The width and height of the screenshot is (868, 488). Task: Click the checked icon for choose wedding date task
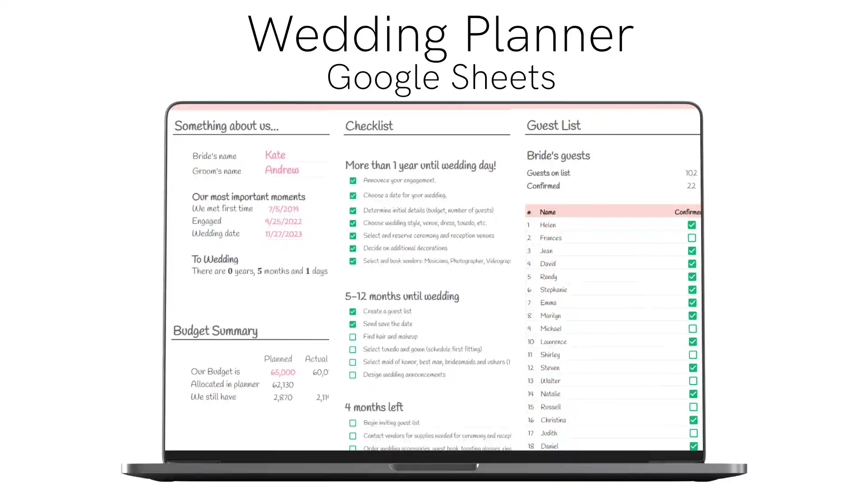click(x=353, y=195)
